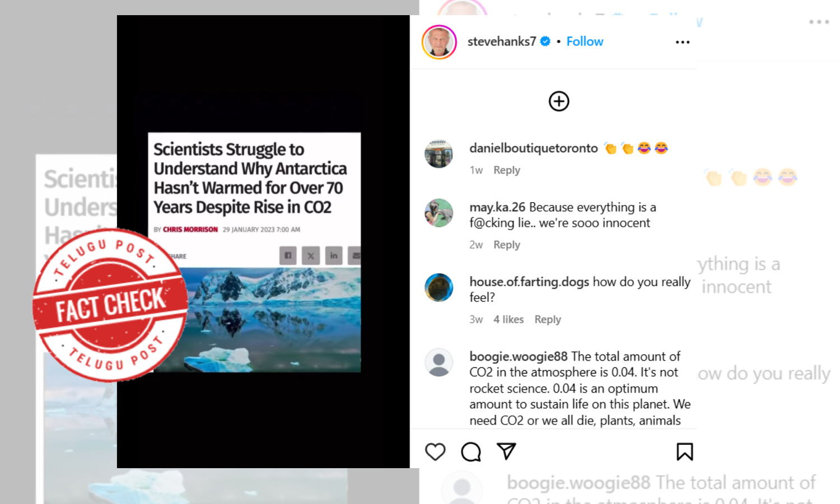Open comment bubble icon

(x=471, y=452)
